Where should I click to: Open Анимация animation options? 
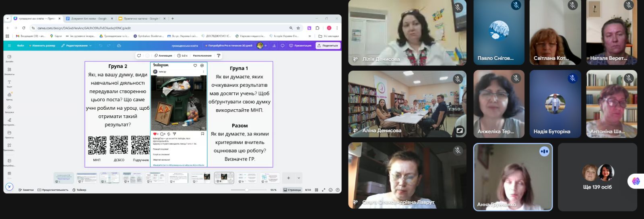tap(163, 55)
